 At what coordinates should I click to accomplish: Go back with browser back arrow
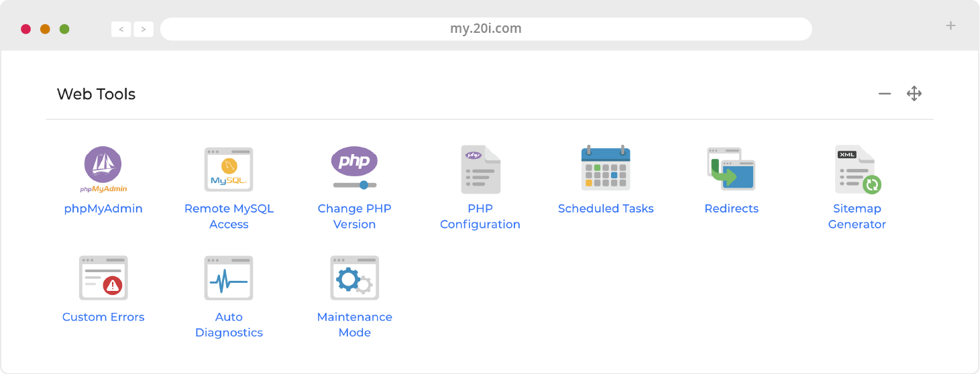click(121, 29)
